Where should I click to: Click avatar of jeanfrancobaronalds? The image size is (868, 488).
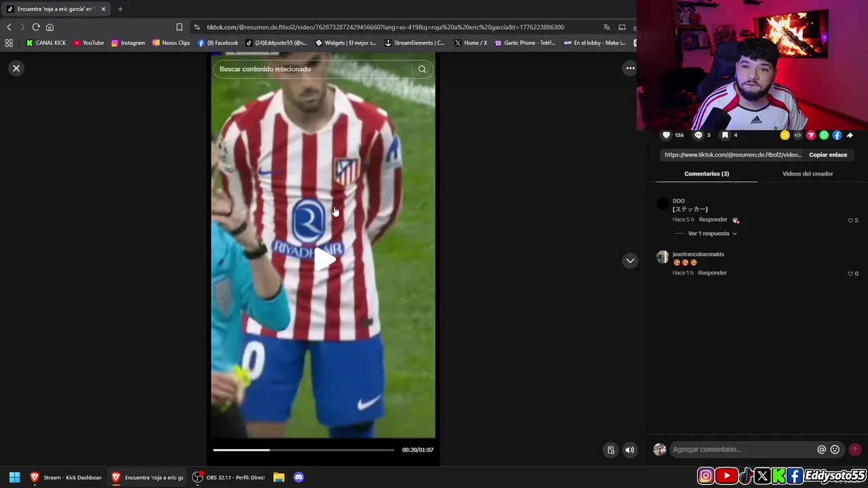663,257
